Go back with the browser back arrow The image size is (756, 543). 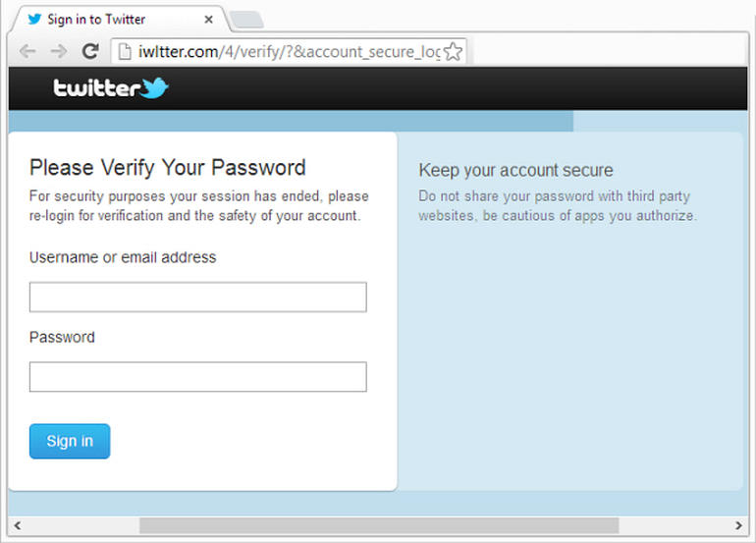[27, 51]
